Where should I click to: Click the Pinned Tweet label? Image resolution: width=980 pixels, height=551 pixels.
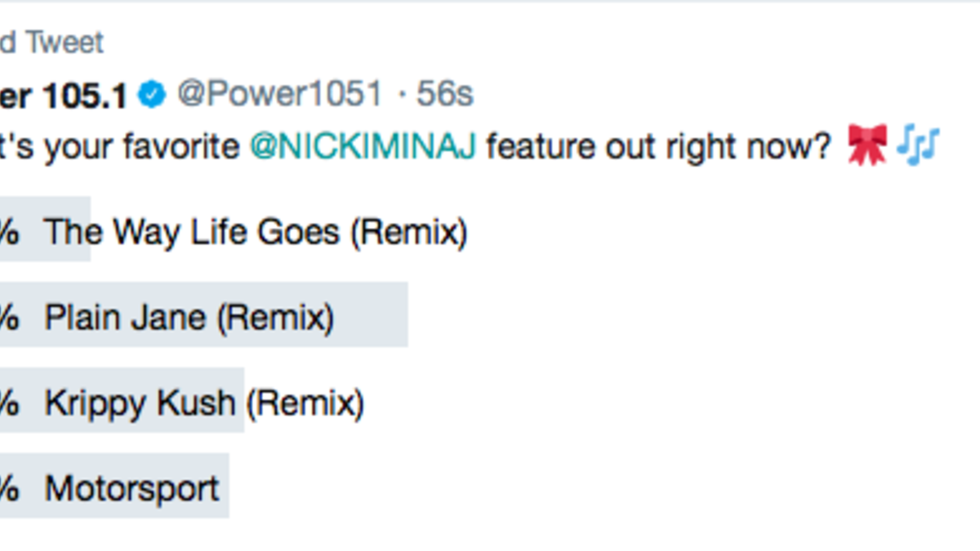point(51,42)
